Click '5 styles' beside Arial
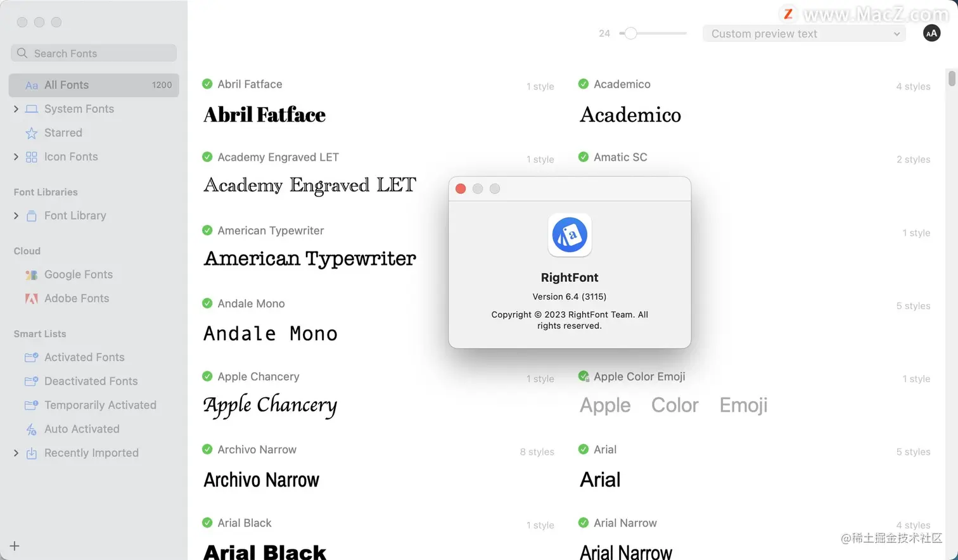This screenshot has height=560, width=958. (913, 452)
